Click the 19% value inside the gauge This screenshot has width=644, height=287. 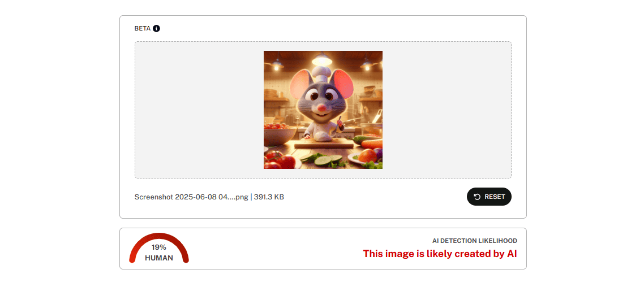click(x=159, y=247)
